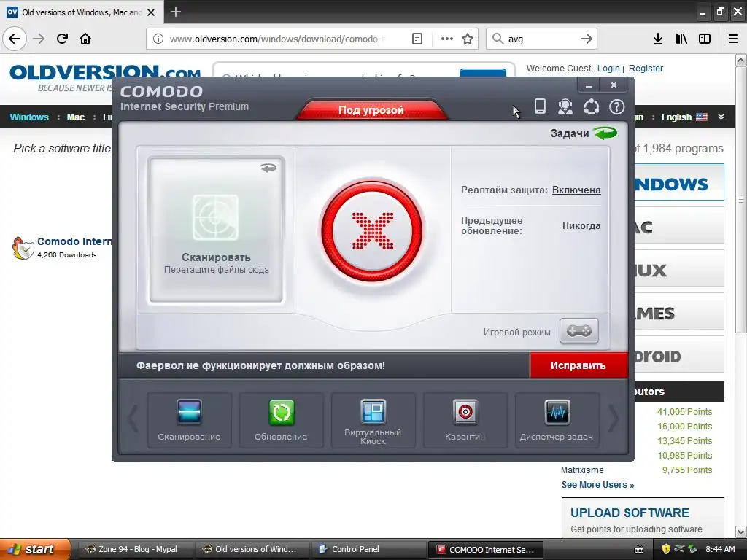
Task: Close the Old versions of Windows tab
Action: click(151, 12)
